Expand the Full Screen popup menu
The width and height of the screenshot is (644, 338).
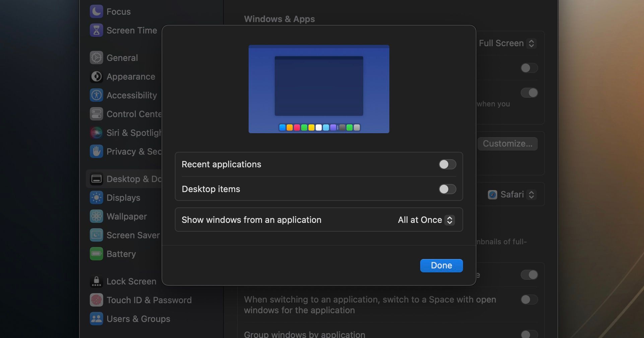pyautogui.click(x=507, y=44)
